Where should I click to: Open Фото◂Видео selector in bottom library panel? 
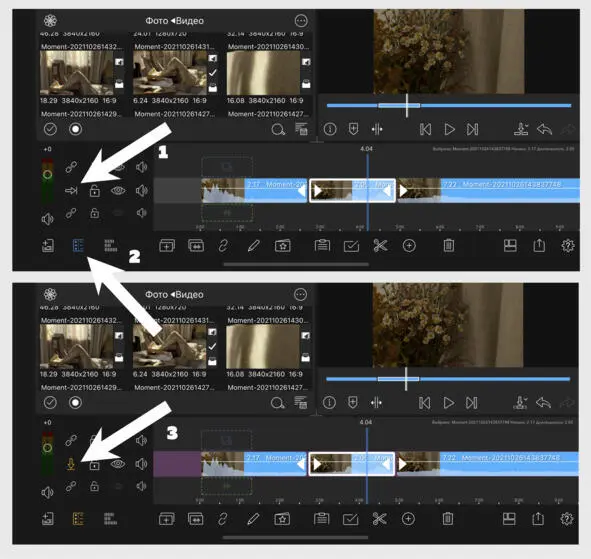(174, 294)
